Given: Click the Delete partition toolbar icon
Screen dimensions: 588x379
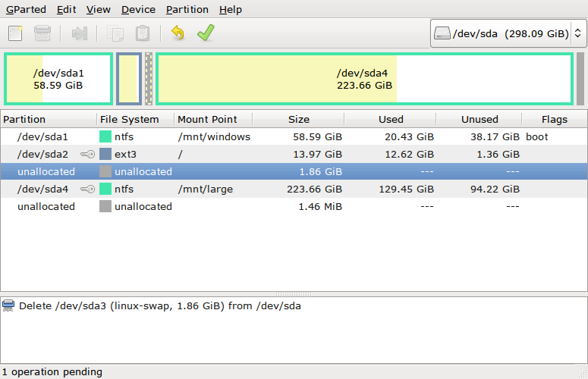Looking at the screenshot, I should click(x=42, y=33).
